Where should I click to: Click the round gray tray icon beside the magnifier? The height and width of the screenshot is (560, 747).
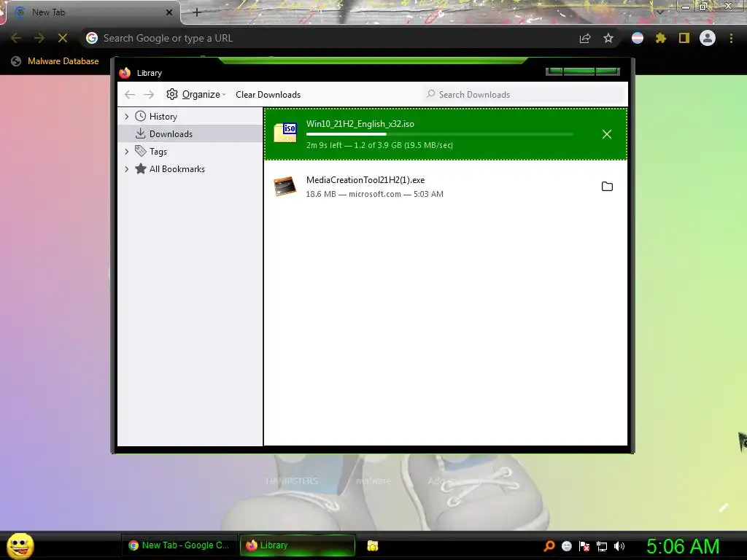[566, 546]
